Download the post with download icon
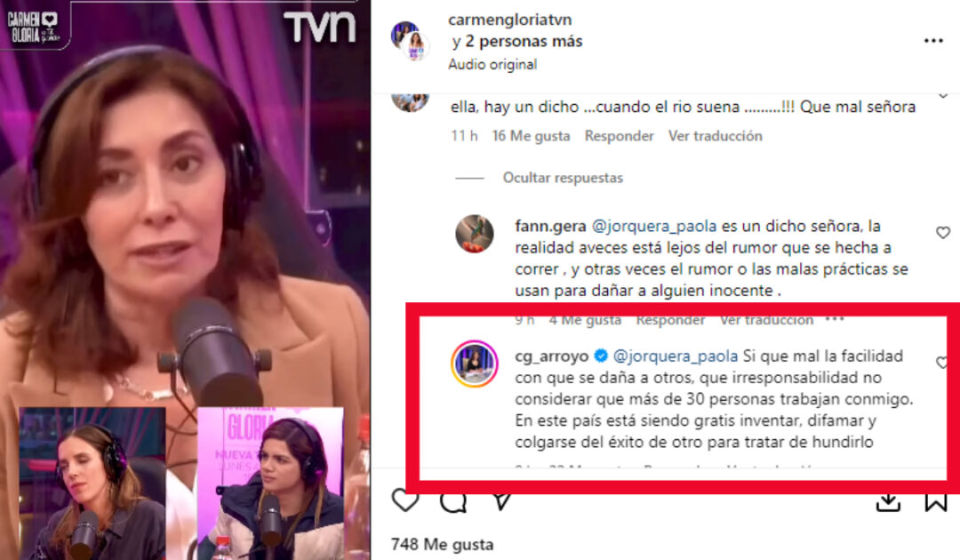960x560 pixels. pyautogui.click(x=888, y=502)
